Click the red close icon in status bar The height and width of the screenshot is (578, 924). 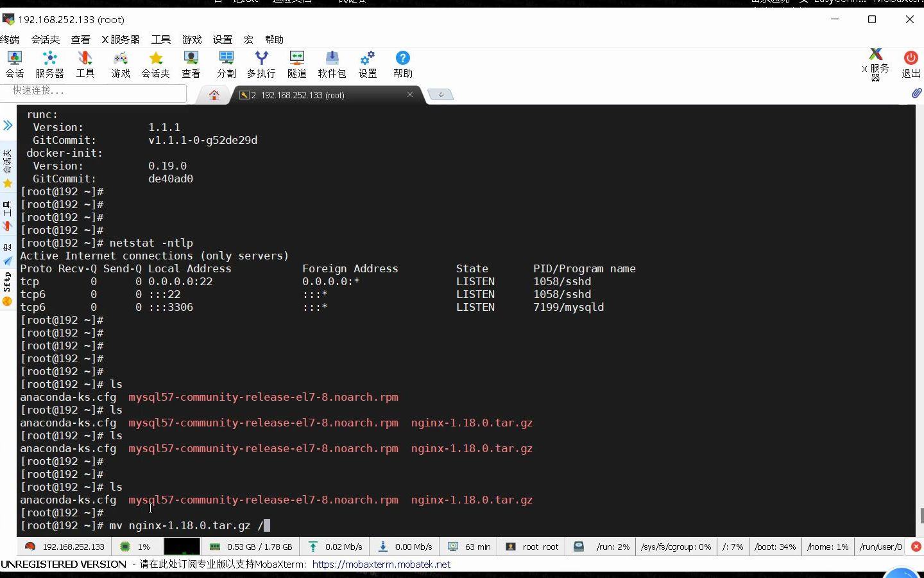click(x=916, y=547)
